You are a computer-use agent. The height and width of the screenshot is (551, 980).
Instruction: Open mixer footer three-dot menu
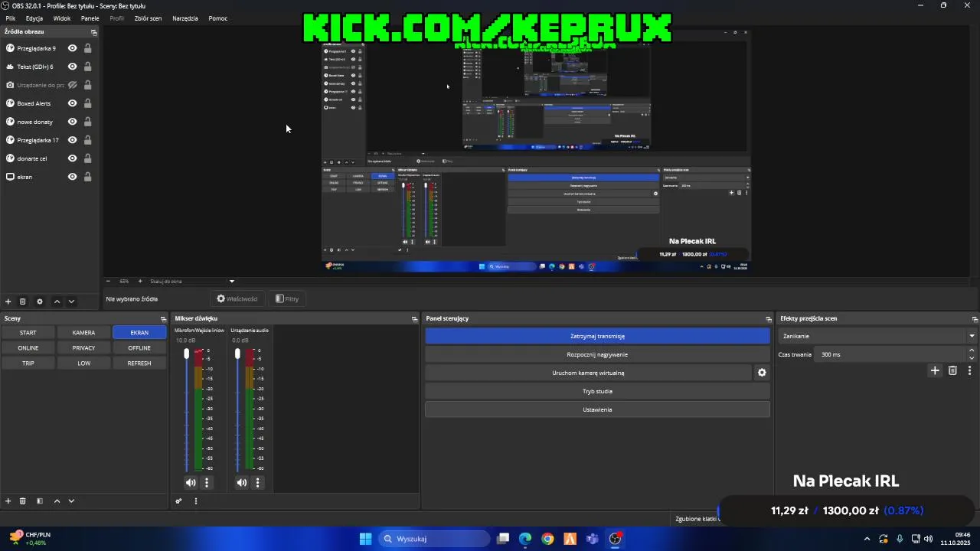pyautogui.click(x=196, y=501)
